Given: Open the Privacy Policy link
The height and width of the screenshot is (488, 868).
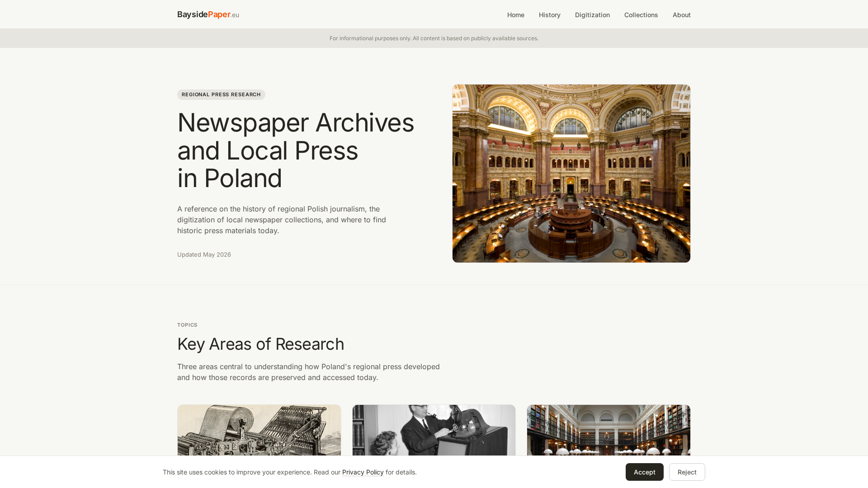Looking at the screenshot, I should coord(363,472).
